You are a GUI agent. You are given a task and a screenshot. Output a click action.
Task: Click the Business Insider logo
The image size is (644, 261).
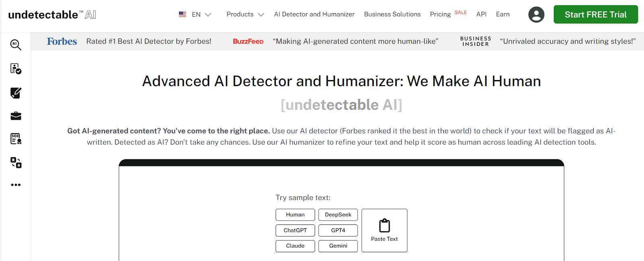point(475,41)
